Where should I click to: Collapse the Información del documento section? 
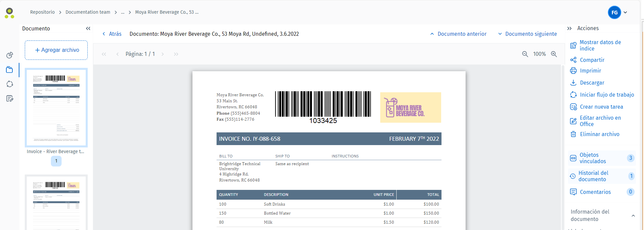[x=633, y=216]
